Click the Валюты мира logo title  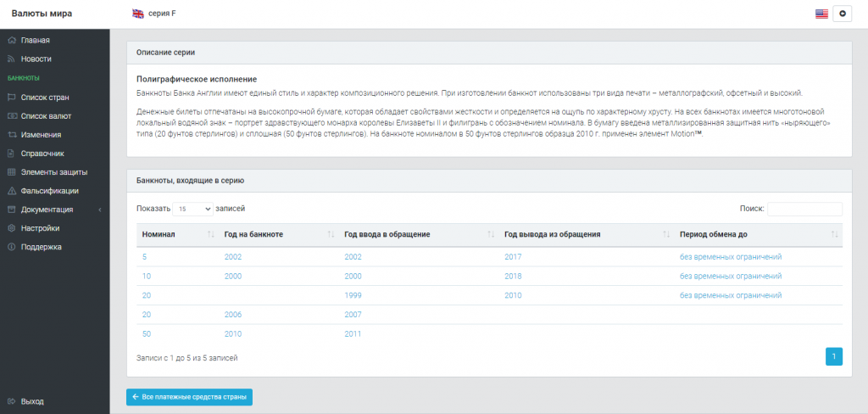tap(42, 14)
